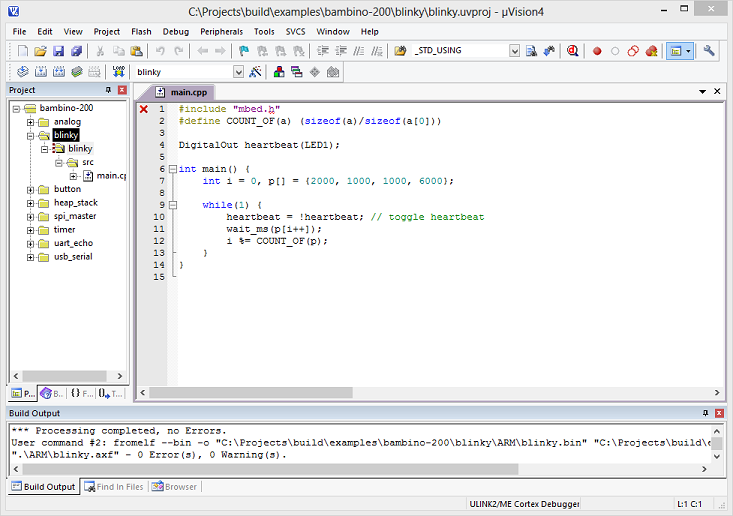Translate the current file from the build toolbar
This screenshot has width=733, height=516.
(22, 72)
